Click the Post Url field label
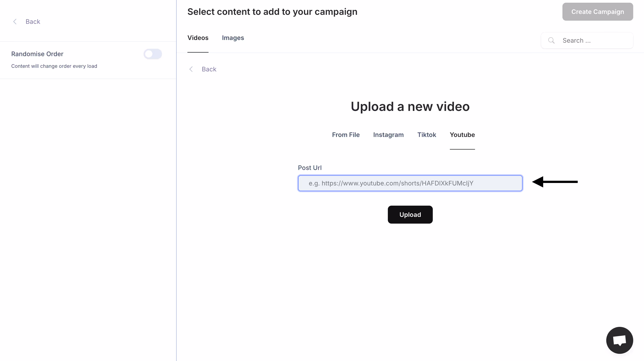Viewport: 644px width, 361px height. [x=309, y=168]
